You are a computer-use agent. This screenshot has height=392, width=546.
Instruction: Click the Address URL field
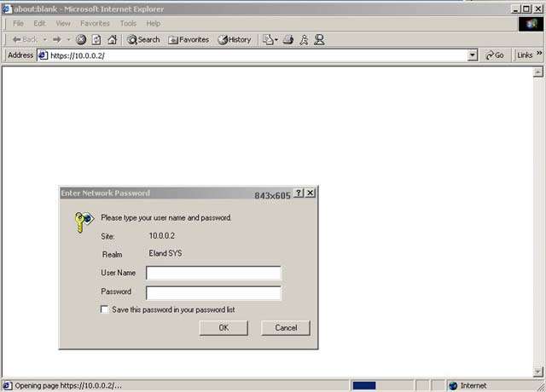point(258,55)
